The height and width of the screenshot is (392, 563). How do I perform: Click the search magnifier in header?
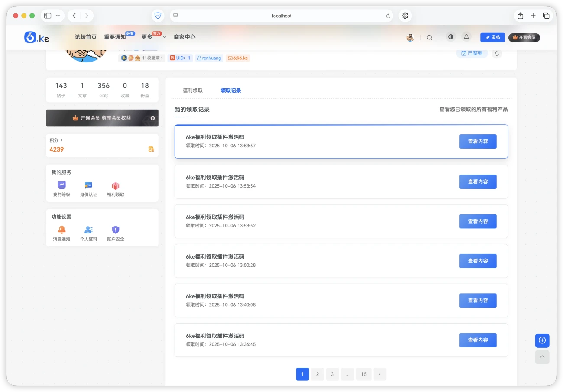point(429,38)
